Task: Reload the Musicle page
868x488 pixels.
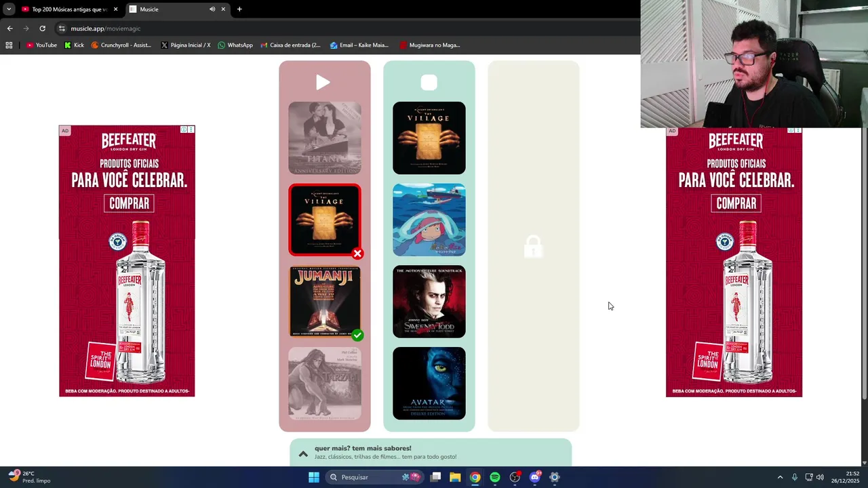Action: coord(42,28)
